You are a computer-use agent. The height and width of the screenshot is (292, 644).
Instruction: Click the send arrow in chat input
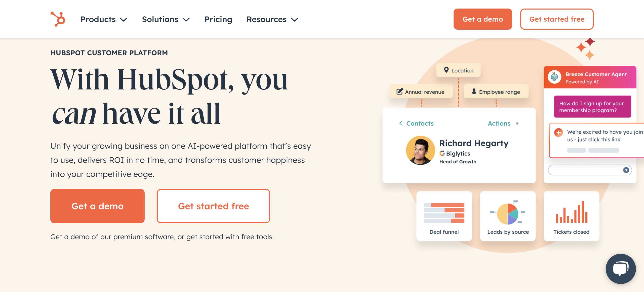click(x=626, y=170)
